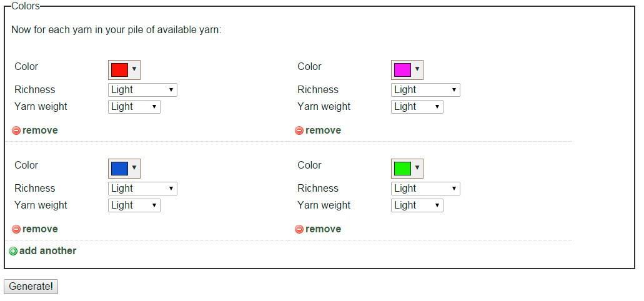The height and width of the screenshot is (301, 644).
Task: Expand the Yarn weight dropdown for the blue yarn
Action: [134, 205]
